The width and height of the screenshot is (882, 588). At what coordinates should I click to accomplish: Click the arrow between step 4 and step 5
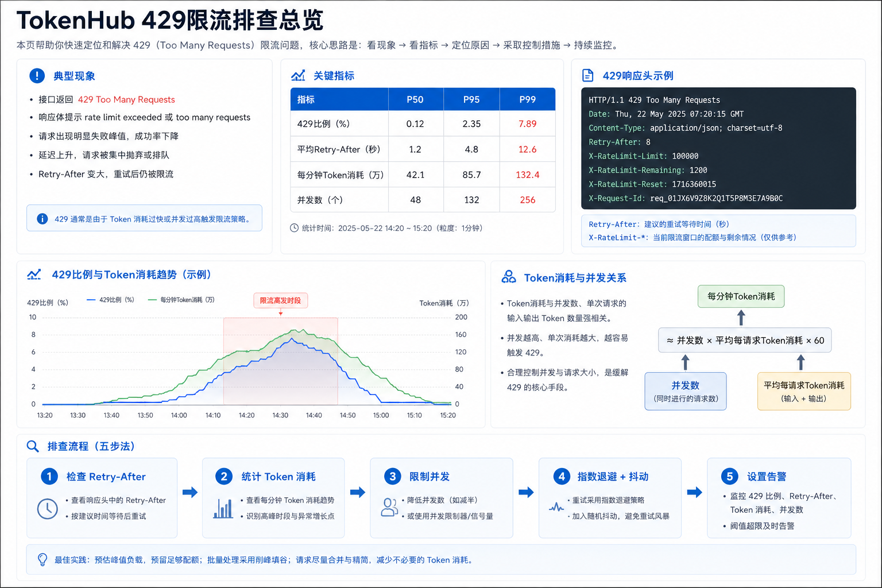(695, 492)
